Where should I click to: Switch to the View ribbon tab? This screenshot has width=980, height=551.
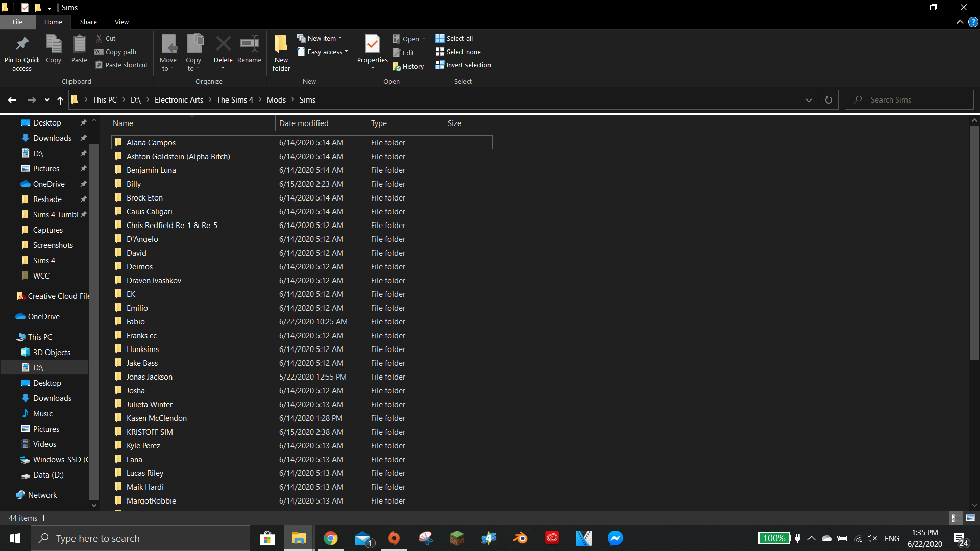pyautogui.click(x=121, y=22)
